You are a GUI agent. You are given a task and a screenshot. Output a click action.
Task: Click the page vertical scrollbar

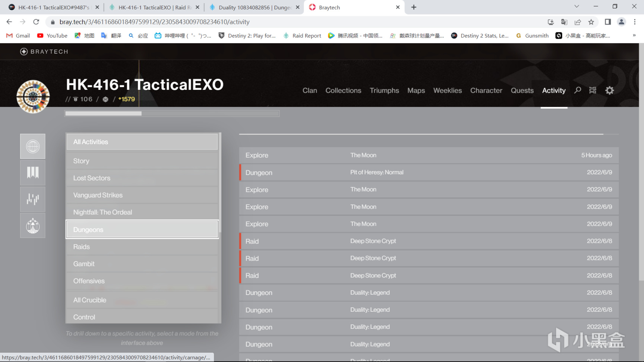tap(641, 162)
